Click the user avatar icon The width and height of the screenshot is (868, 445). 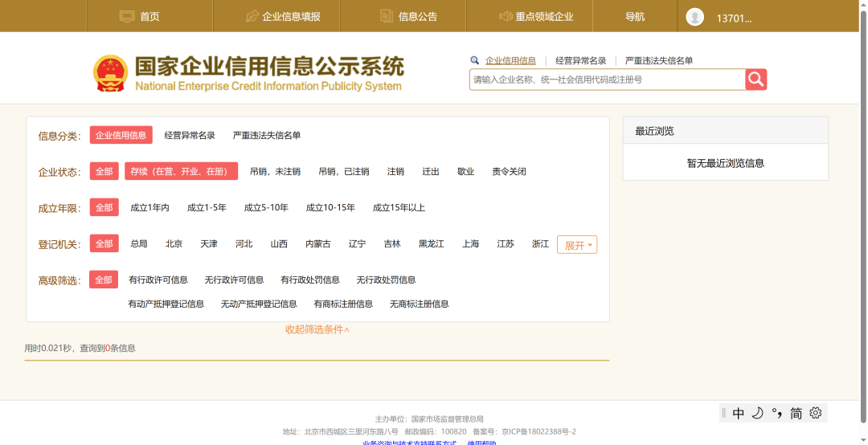point(694,17)
